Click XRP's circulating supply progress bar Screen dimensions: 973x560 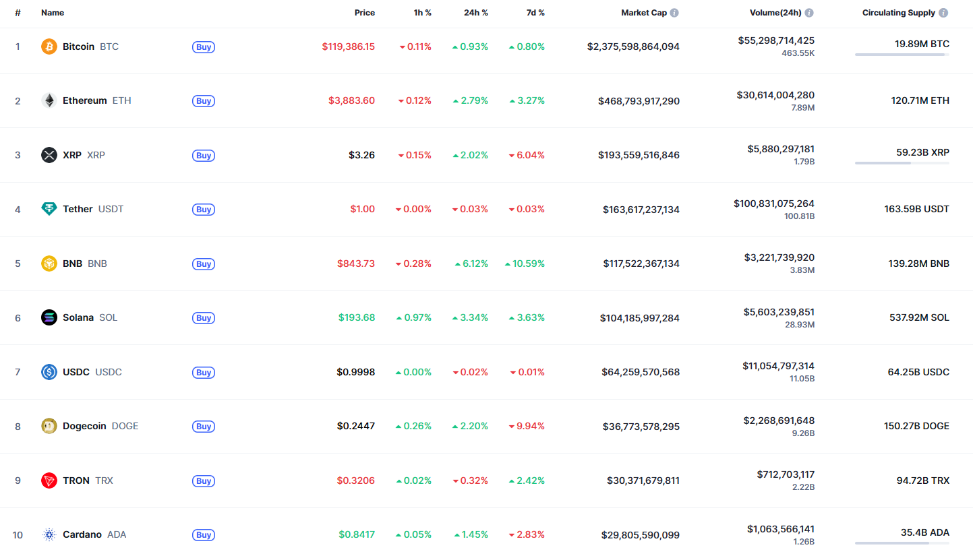point(902,163)
